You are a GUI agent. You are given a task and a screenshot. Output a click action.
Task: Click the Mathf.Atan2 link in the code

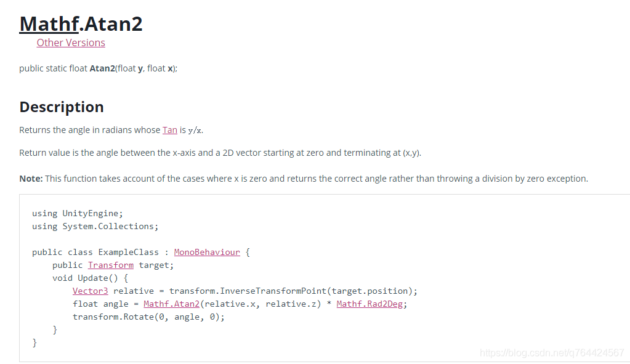(171, 304)
